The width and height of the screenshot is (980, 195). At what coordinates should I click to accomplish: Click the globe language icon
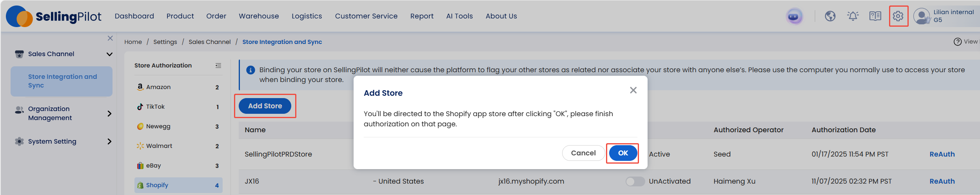[x=830, y=16]
